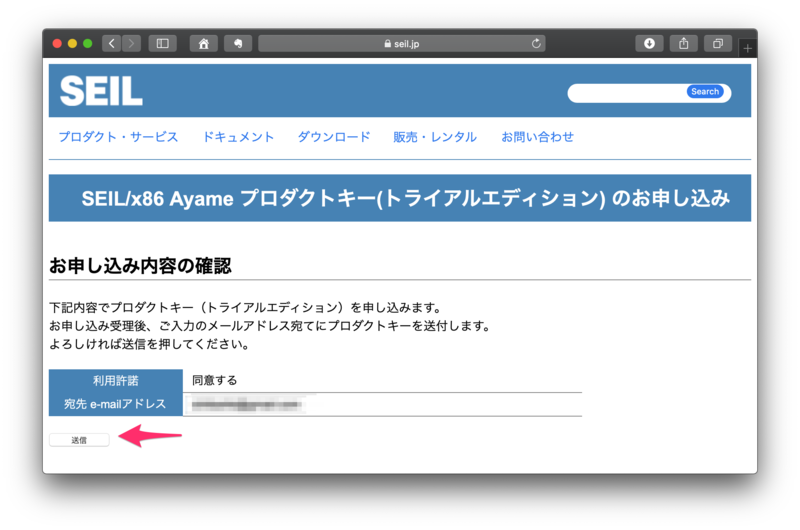Click the SEIL logo
This screenshot has width=800, height=530.
coord(101,91)
